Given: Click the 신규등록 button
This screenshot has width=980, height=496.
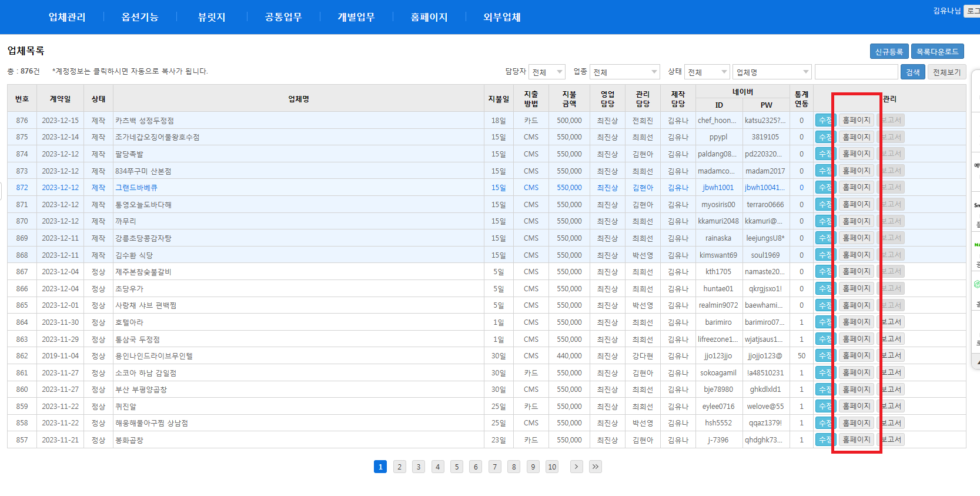Looking at the screenshot, I should (889, 52).
